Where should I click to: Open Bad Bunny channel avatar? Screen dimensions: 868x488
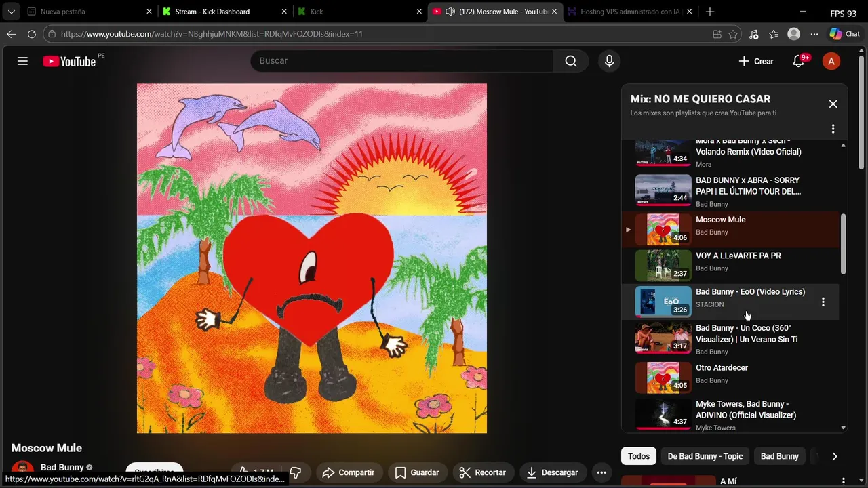(x=22, y=470)
